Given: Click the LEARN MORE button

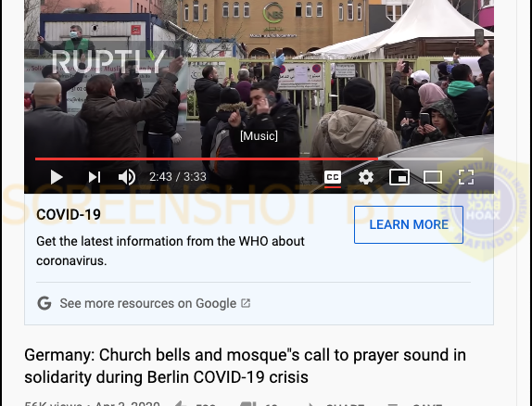Looking at the screenshot, I should (409, 224).
